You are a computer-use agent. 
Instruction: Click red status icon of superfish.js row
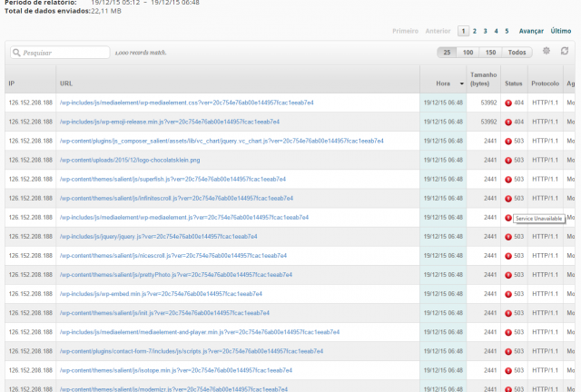coord(508,180)
